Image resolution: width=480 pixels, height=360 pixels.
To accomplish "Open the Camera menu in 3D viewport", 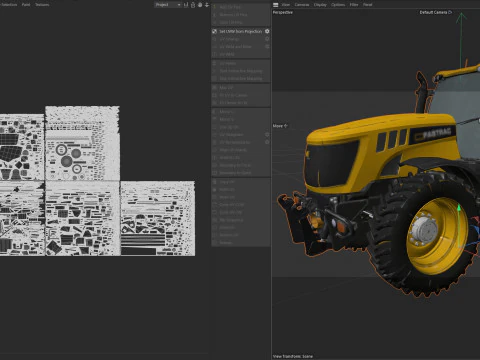I will pyautogui.click(x=302, y=5).
